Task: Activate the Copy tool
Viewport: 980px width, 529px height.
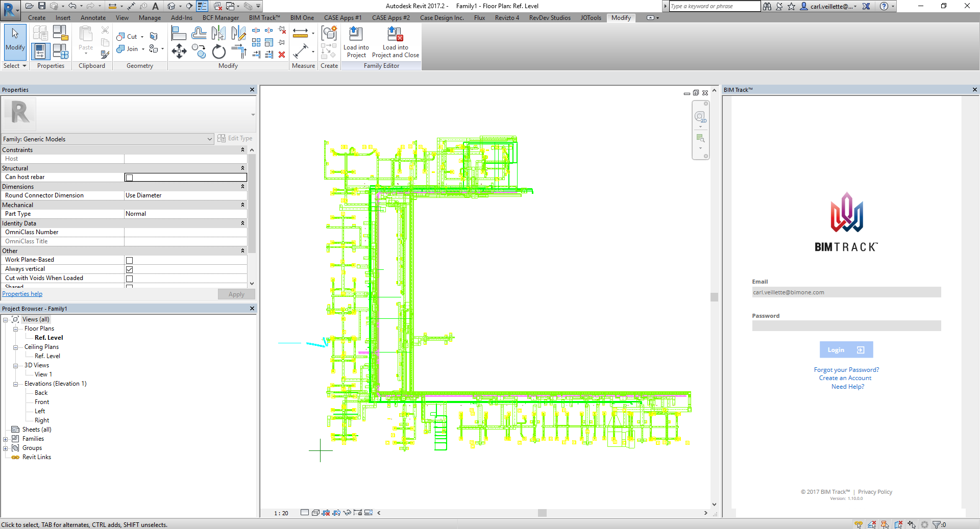Action: (199, 52)
